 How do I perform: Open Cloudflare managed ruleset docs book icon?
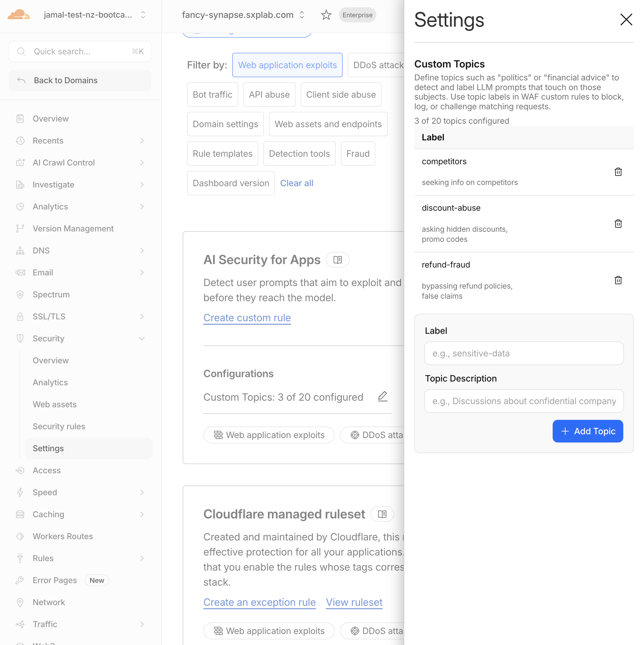point(382,513)
